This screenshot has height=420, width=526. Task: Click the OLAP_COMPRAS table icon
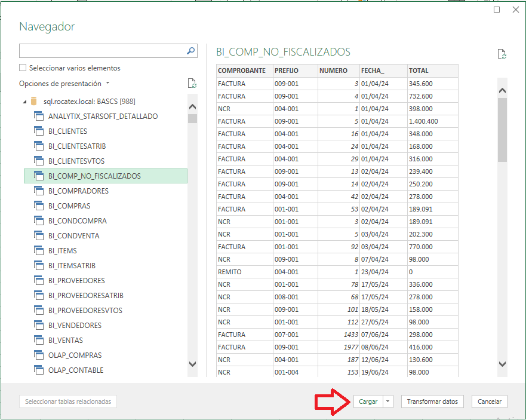39,355
